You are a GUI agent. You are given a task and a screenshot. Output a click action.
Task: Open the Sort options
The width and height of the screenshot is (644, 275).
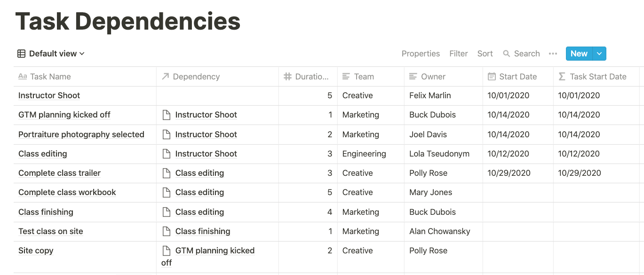[485, 54]
